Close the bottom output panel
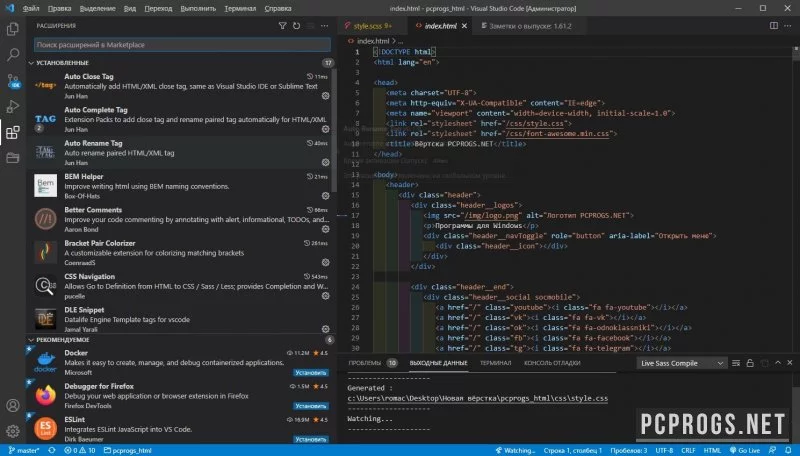Viewport: 800px width, 456px height. coord(790,363)
